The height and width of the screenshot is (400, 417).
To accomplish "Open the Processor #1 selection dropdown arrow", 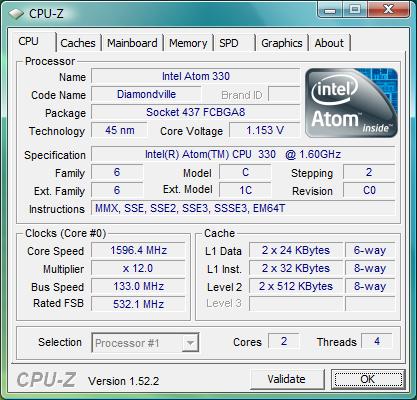I will (x=190, y=343).
